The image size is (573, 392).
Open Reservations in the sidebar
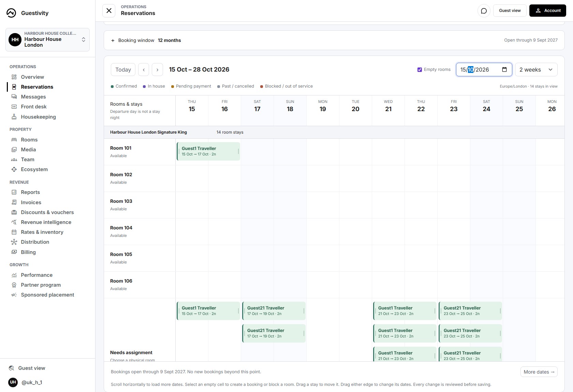tap(37, 87)
